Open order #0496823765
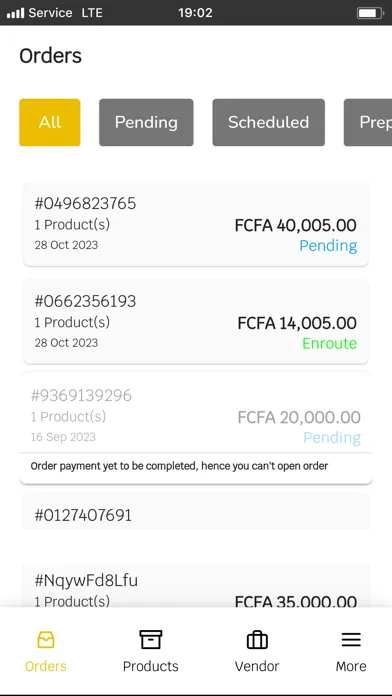392x696 pixels. click(196, 224)
